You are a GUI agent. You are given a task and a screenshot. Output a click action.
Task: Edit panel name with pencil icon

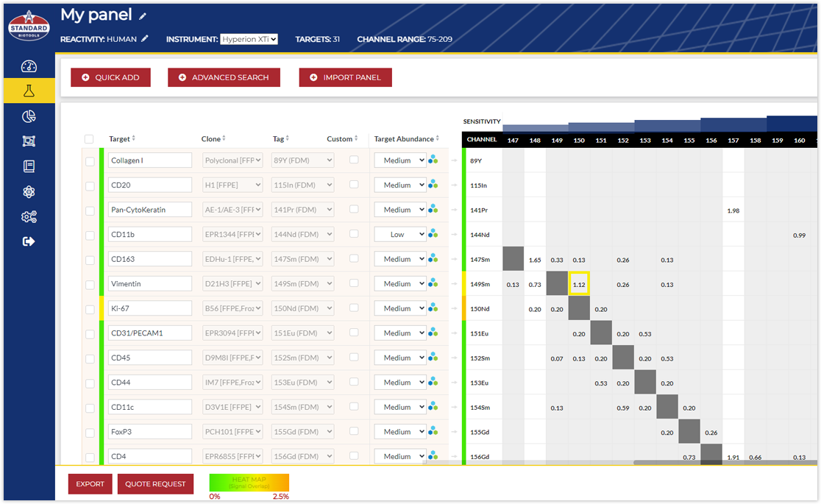click(x=143, y=16)
